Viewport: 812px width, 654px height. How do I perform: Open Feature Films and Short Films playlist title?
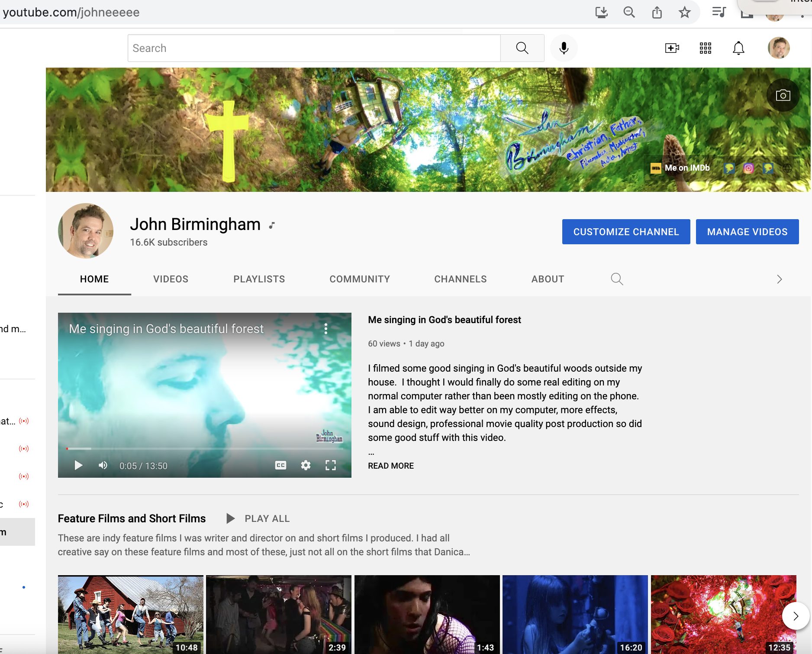[132, 519]
